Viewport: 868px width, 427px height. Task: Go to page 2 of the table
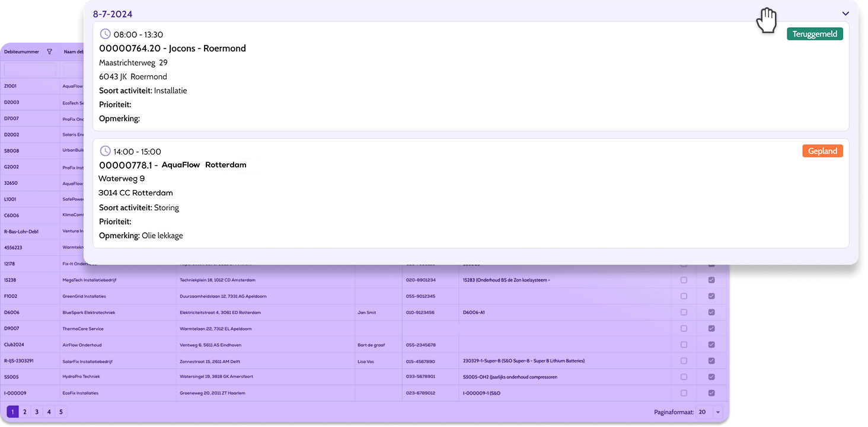pos(24,412)
